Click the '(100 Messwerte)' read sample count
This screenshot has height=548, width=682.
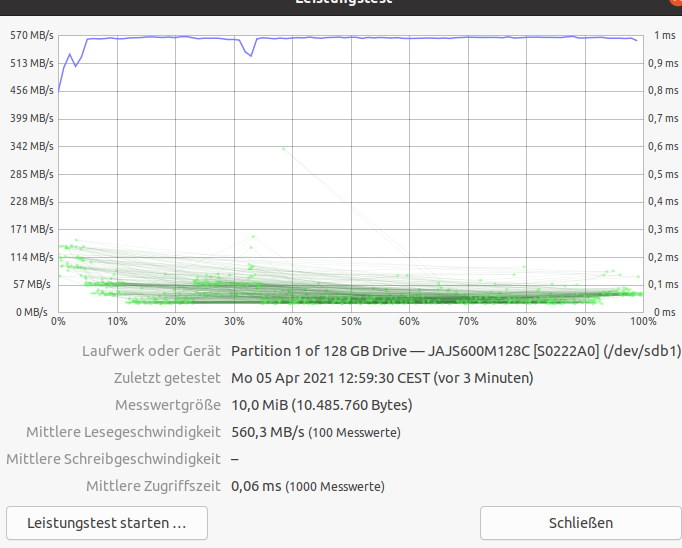point(354,433)
